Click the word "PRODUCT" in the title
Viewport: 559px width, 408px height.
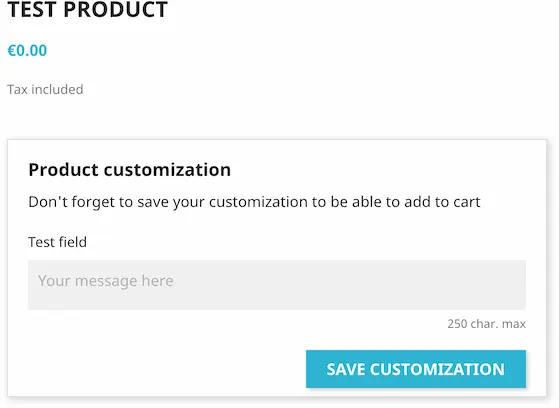116,9
